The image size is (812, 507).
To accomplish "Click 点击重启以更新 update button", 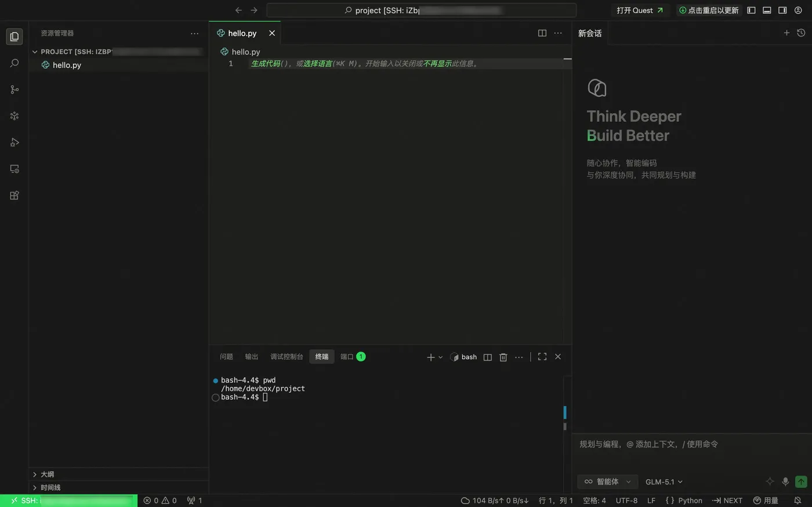I will [x=709, y=10].
